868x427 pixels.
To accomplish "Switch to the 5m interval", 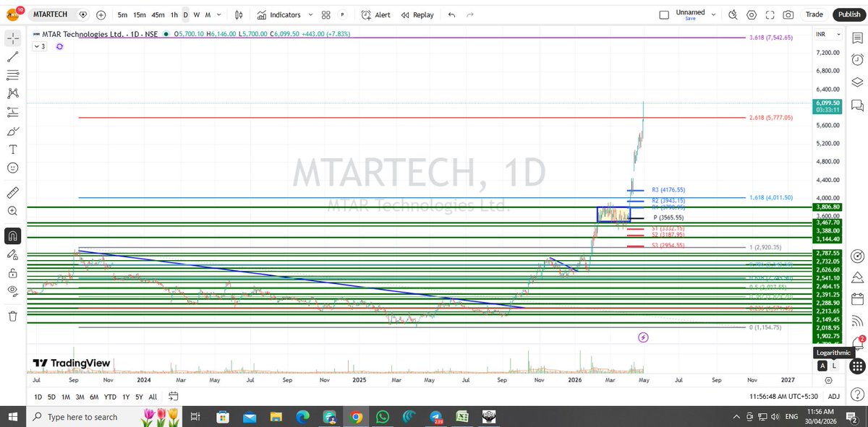I will (x=123, y=14).
